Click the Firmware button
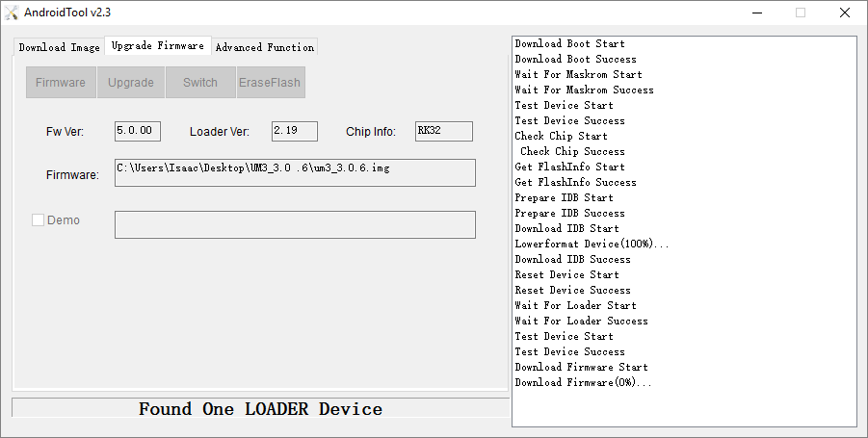This screenshot has height=438, width=868. [61, 83]
